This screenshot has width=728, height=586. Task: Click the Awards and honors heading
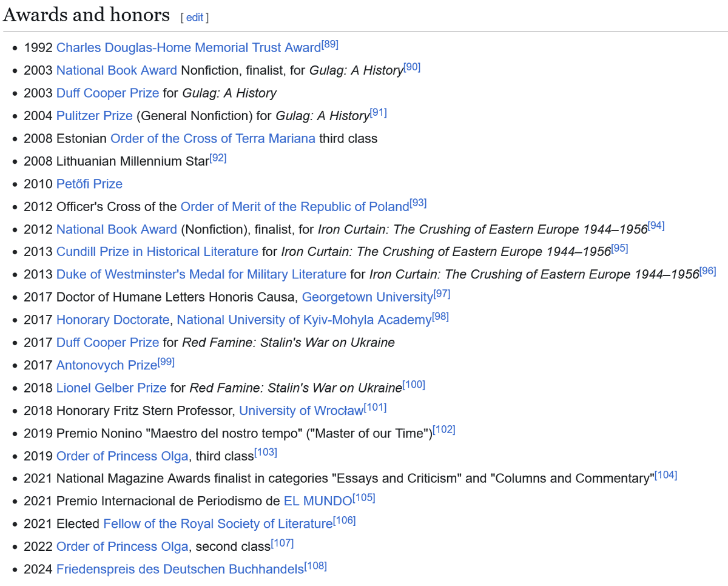(86, 15)
